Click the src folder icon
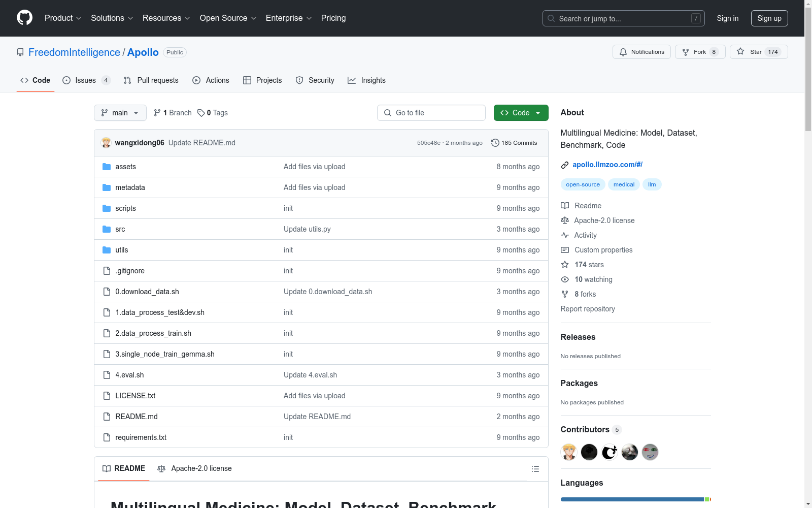The image size is (812, 508). 107,229
